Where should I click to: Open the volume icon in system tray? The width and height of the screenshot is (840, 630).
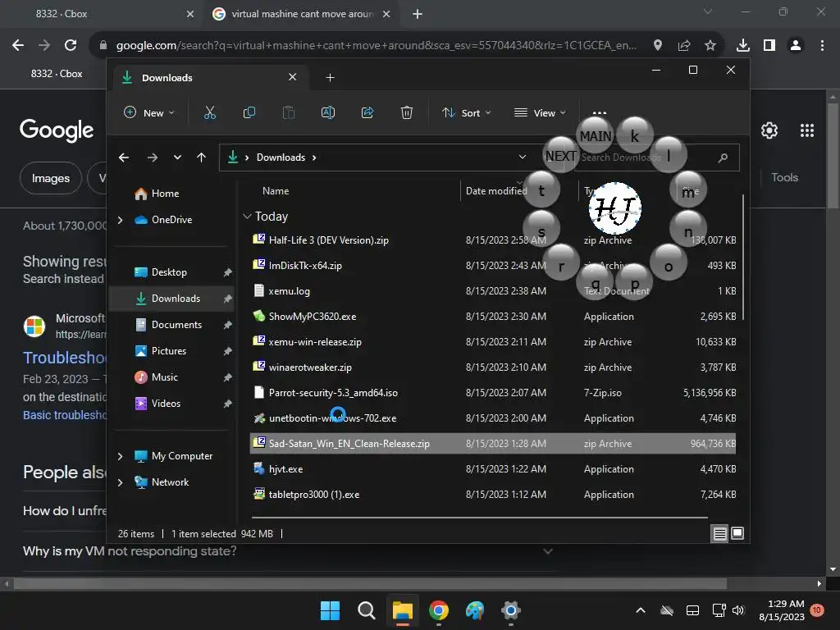(738, 610)
